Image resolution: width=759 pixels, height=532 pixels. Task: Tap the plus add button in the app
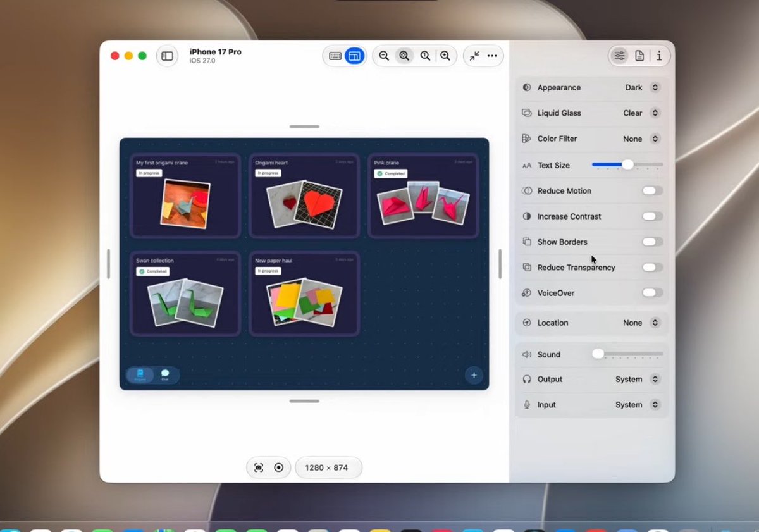click(474, 375)
